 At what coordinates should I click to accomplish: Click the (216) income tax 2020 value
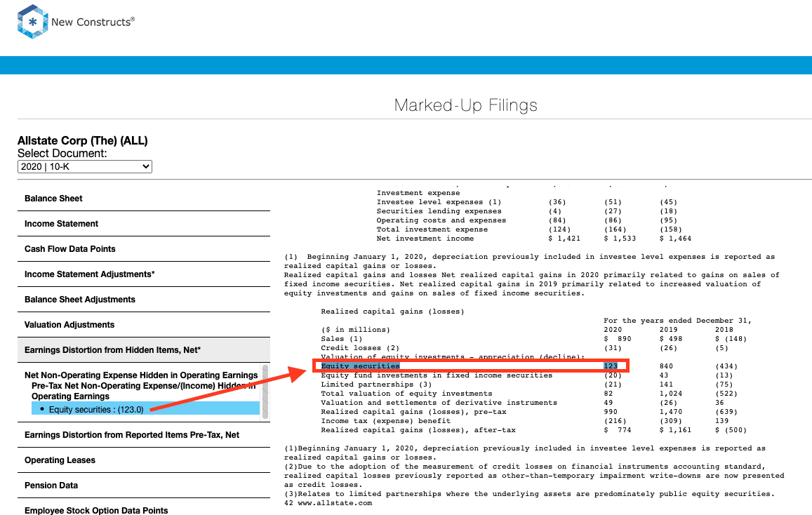615,421
